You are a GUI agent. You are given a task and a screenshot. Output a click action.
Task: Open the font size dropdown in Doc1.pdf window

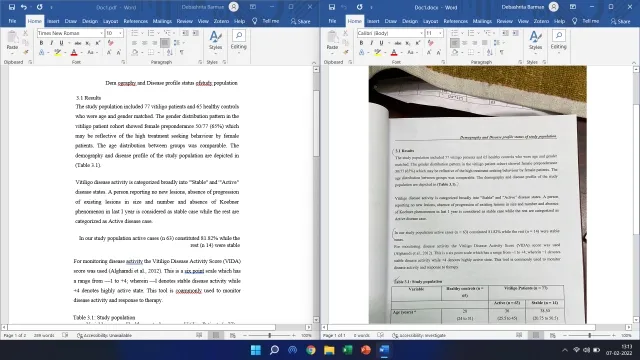point(120,33)
